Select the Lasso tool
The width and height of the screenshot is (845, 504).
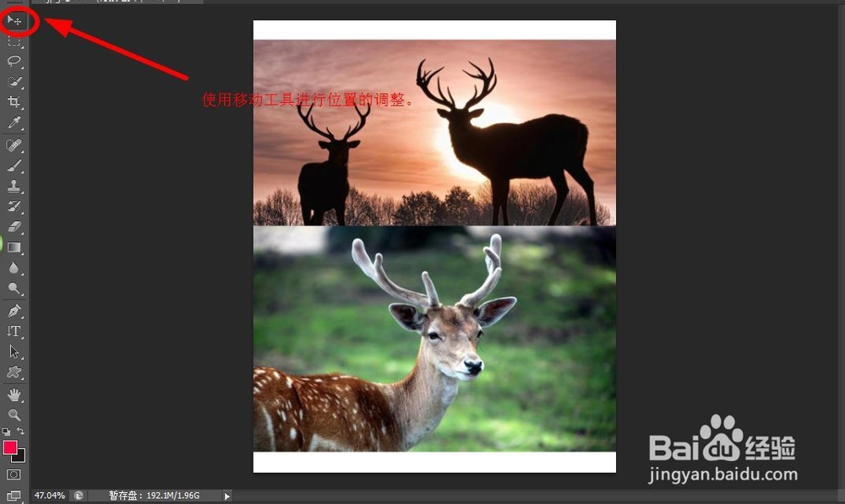14,61
